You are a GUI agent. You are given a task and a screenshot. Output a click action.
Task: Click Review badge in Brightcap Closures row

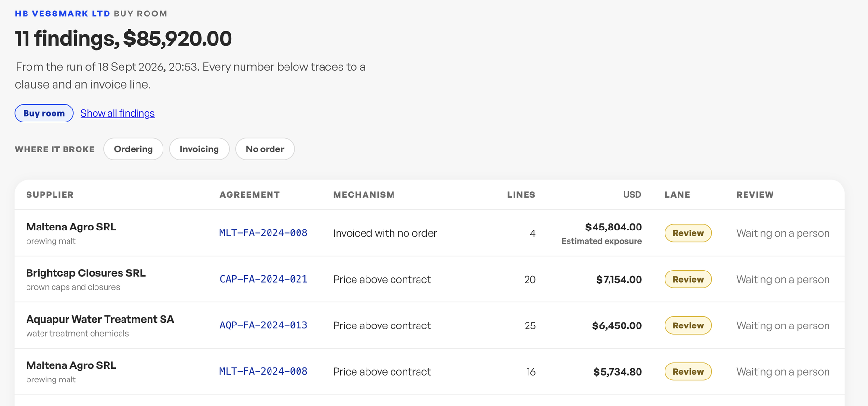click(688, 279)
